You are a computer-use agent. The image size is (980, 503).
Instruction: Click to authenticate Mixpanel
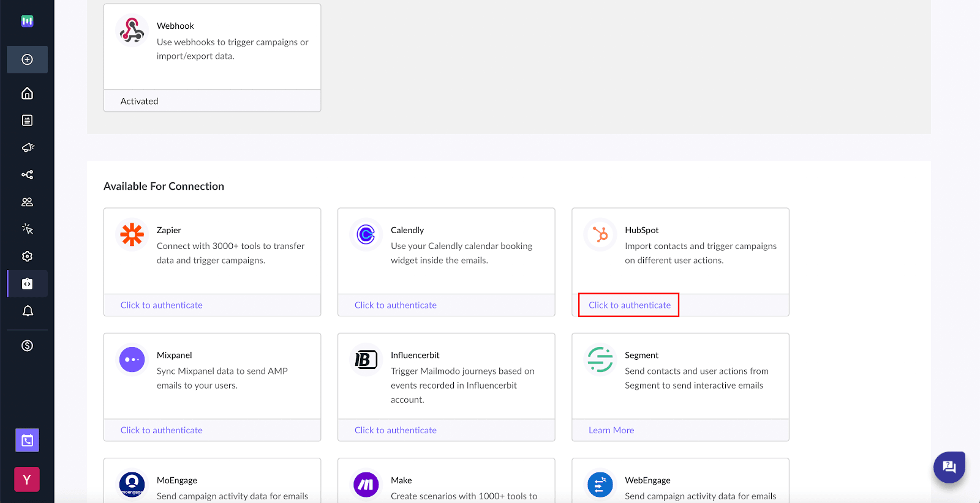pyautogui.click(x=161, y=430)
